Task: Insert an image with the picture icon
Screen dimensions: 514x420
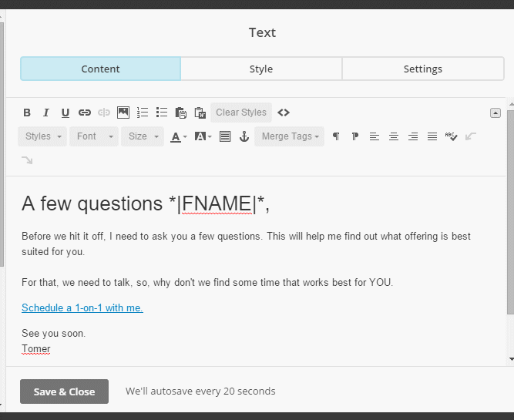Action: click(x=123, y=113)
